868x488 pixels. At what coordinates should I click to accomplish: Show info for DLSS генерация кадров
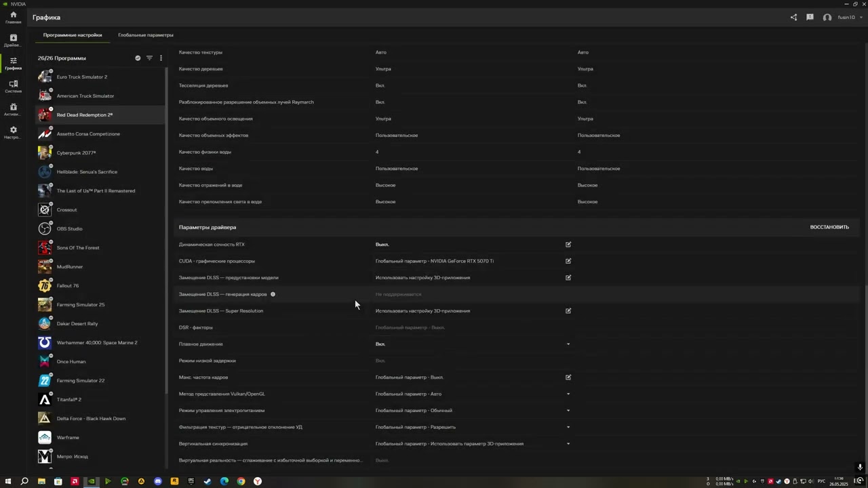pyautogui.click(x=273, y=294)
